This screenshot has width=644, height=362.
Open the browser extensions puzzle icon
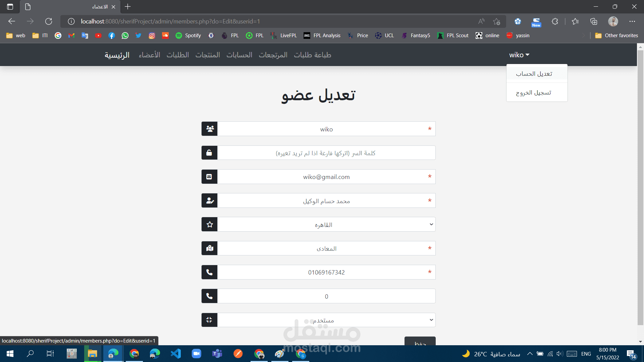tap(555, 21)
